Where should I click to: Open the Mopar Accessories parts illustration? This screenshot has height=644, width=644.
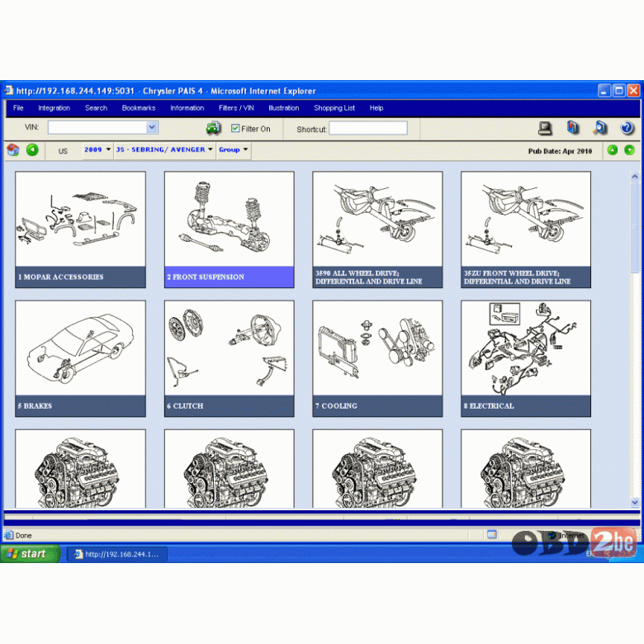click(x=81, y=219)
